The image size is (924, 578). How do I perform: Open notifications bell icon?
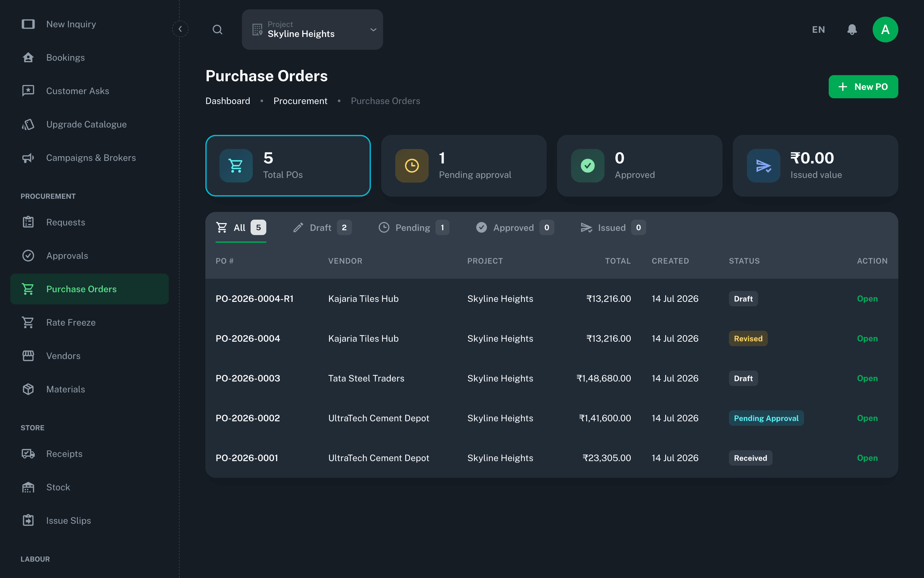coord(852,30)
